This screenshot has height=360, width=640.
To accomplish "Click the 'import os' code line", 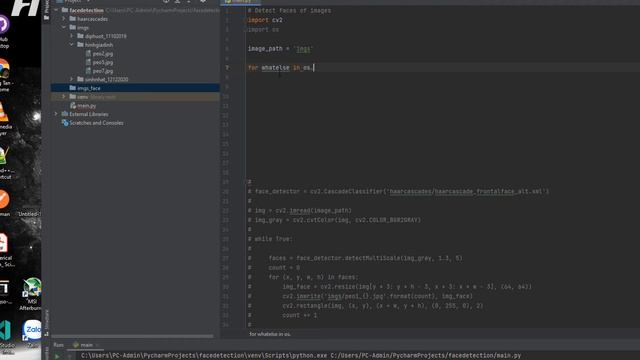I will click(x=264, y=29).
